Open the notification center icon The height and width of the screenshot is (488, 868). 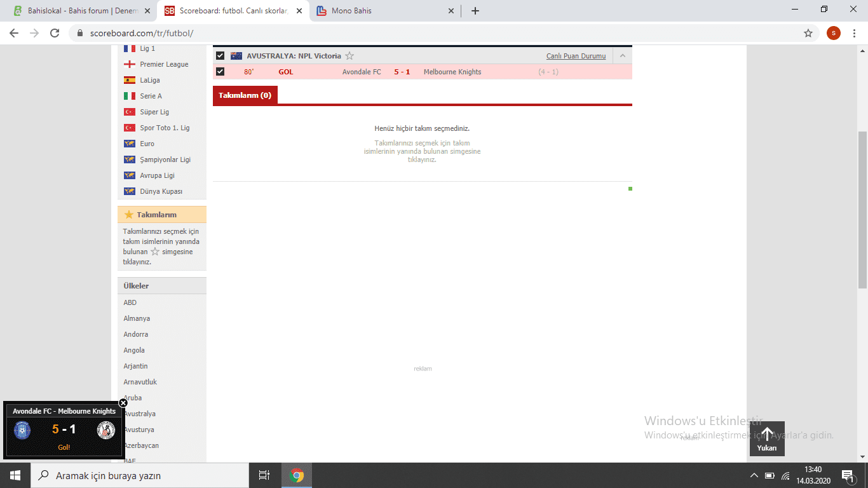(848, 475)
